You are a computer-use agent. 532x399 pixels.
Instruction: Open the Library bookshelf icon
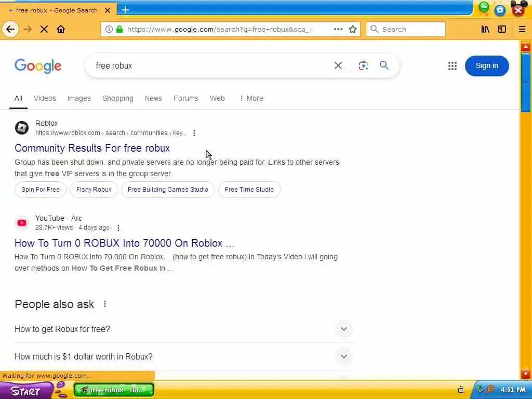pyautogui.click(x=485, y=29)
